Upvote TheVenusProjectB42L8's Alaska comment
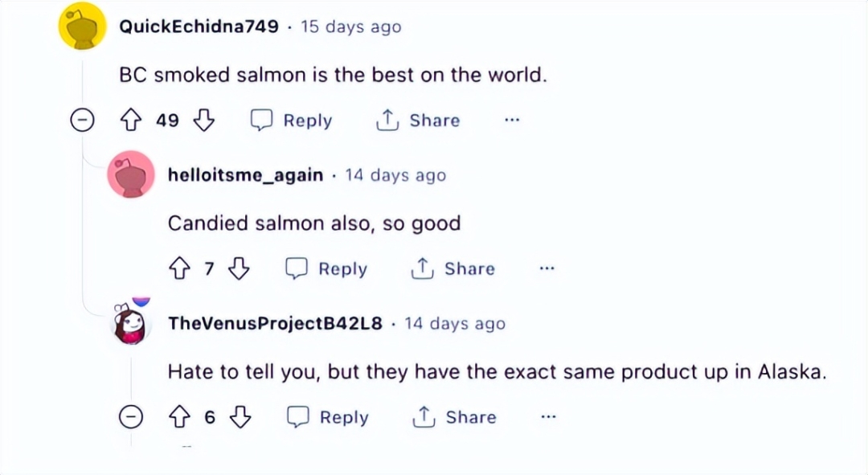 [x=178, y=417]
